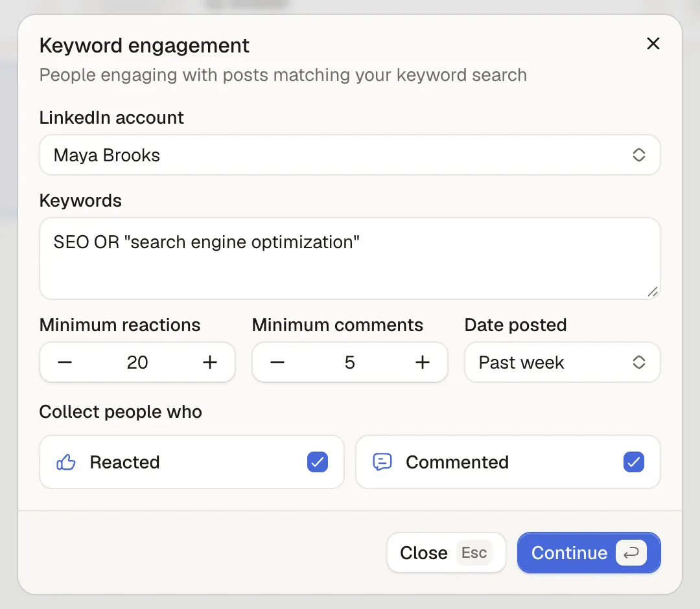Increase Minimum reactions with plus button

click(210, 362)
